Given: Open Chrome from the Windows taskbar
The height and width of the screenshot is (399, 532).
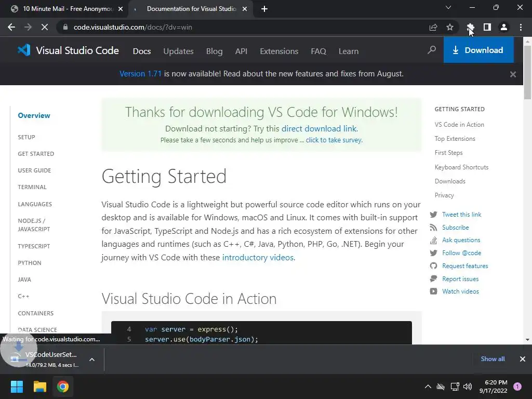Looking at the screenshot, I should [x=63, y=387].
